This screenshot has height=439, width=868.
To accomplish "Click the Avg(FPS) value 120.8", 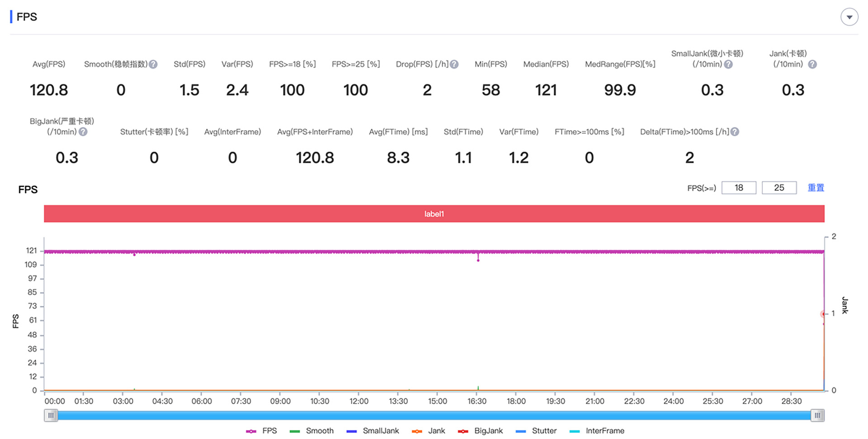I will pyautogui.click(x=49, y=90).
